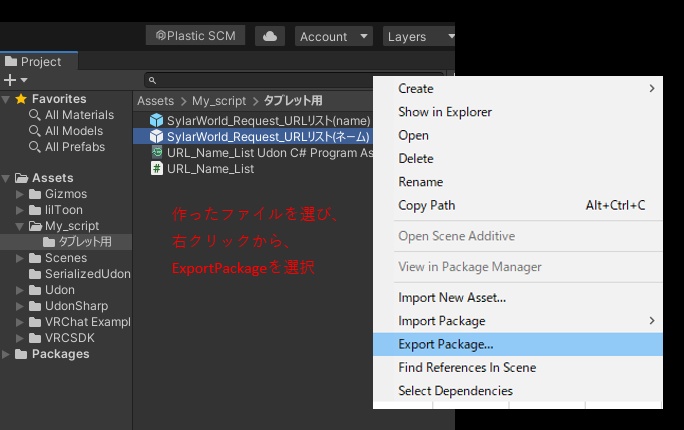Image resolution: width=684 pixels, height=430 pixels.
Task: Expand the Gizmos folder
Action: click(20, 194)
